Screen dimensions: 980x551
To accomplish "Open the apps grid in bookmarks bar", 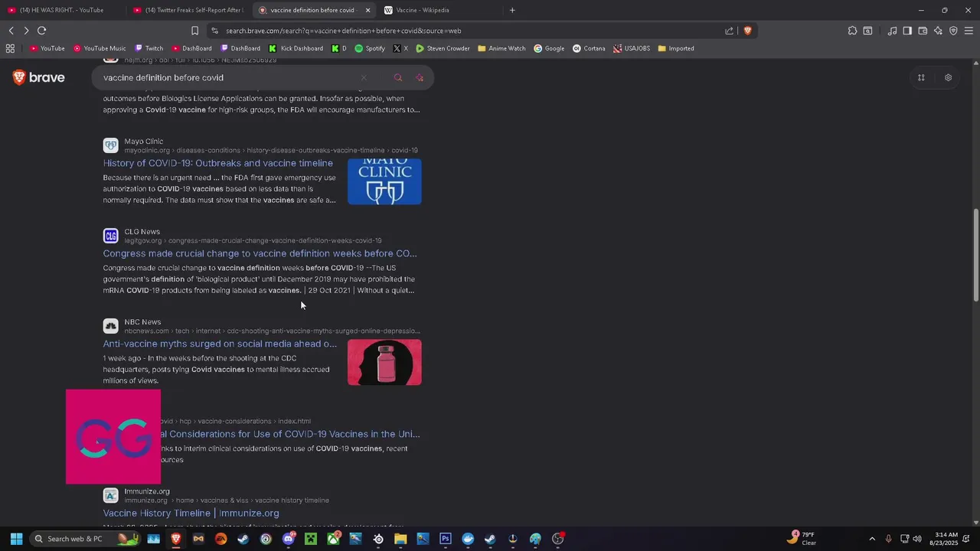I will pos(10,48).
